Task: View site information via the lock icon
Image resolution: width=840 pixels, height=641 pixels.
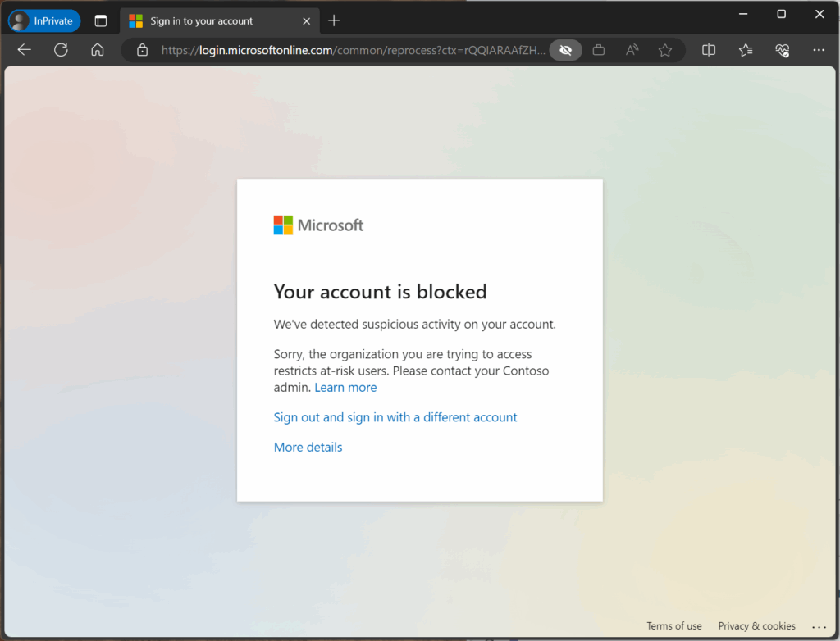Action: [143, 50]
